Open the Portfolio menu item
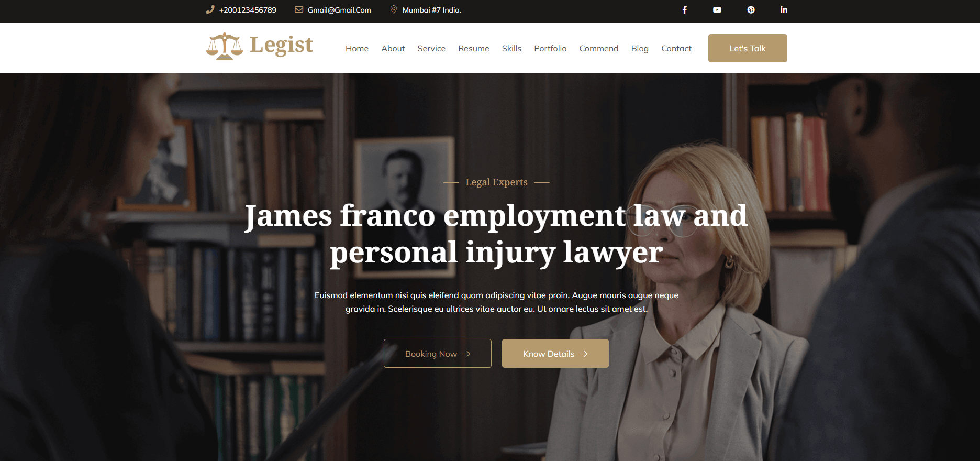Viewport: 980px width, 461px height. (x=550, y=48)
